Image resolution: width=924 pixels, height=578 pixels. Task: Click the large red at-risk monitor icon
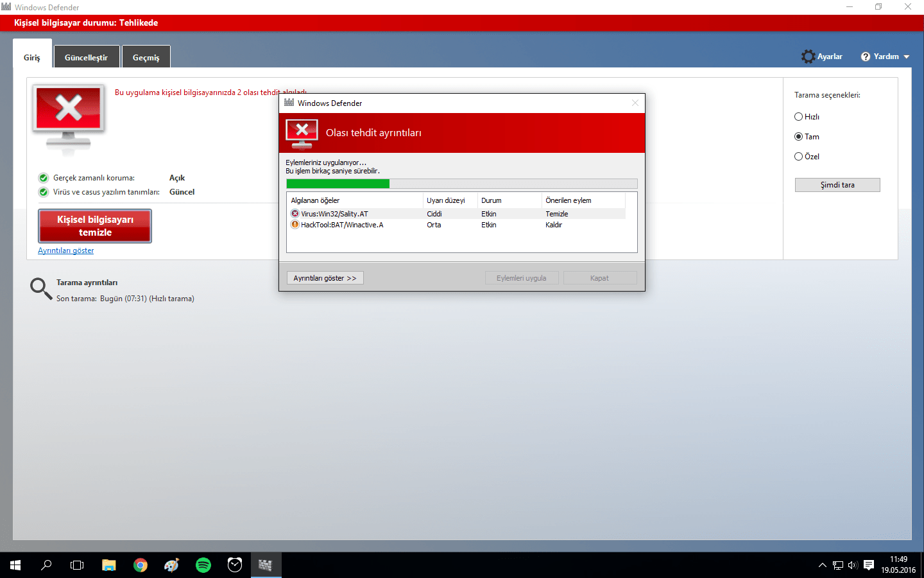69,120
